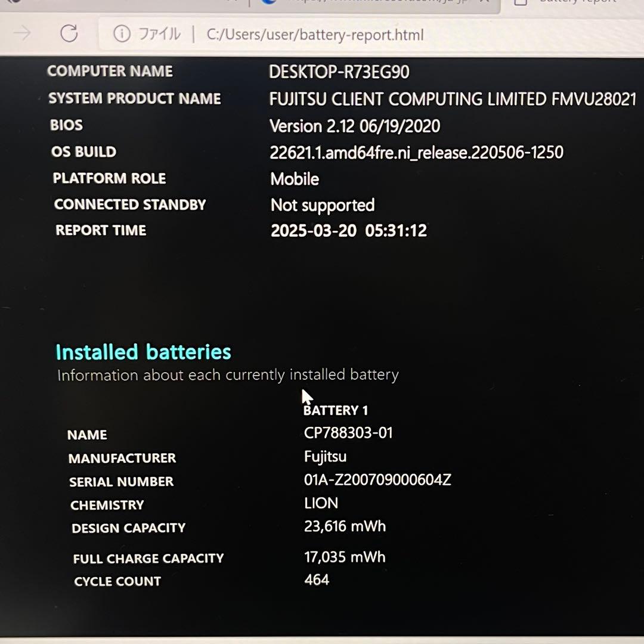Select the Fujitsu manufacturer value
The width and height of the screenshot is (644, 644).
point(326,457)
